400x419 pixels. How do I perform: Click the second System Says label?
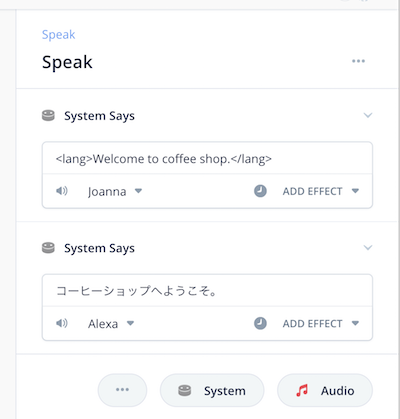click(x=99, y=248)
